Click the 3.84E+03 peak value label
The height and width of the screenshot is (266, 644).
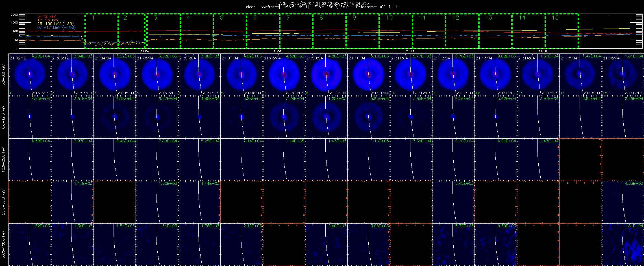83,56
